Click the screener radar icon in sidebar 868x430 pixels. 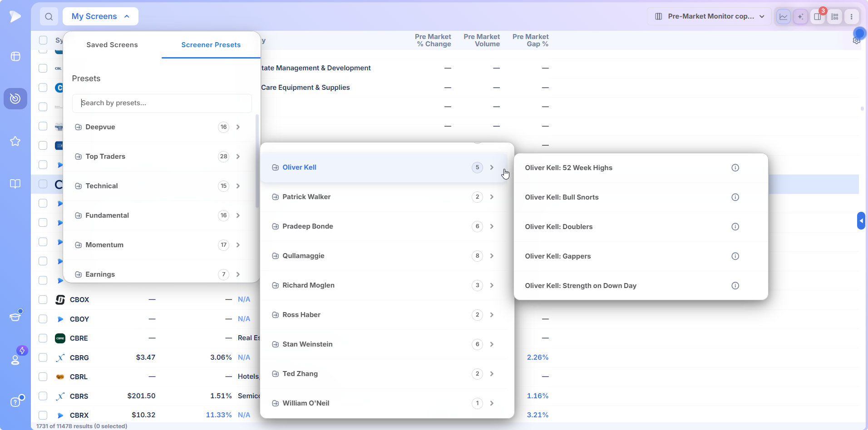pos(15,98)
